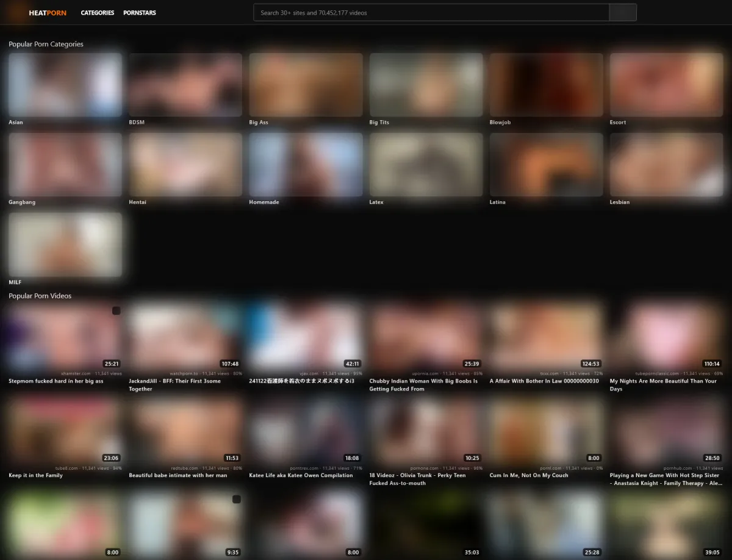Open "My Nights Are More Beautiful" video title
The height and width of the screenshot is (560, 732).
click(663, 381)
